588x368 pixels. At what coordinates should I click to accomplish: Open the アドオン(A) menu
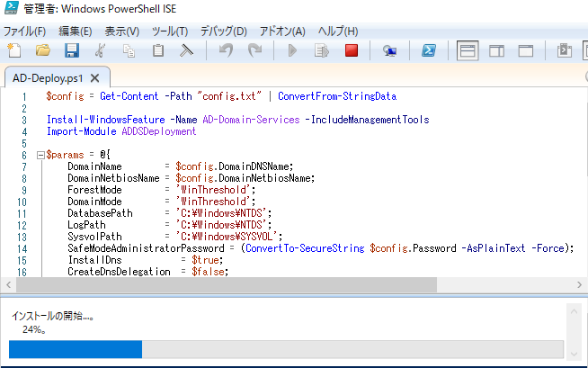tap(282, 31)
